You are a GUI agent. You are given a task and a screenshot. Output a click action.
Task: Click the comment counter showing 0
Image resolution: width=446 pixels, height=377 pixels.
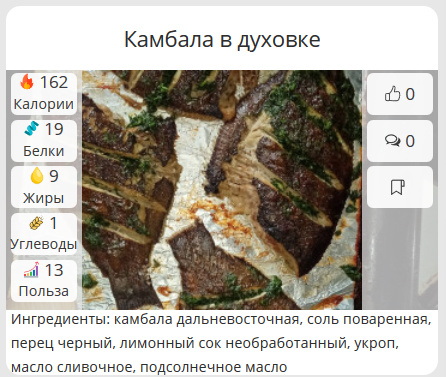tap(410, 141)
